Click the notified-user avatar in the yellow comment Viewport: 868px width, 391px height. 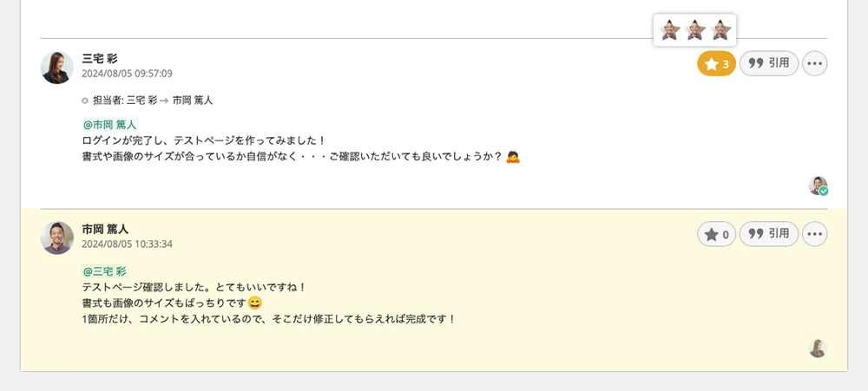tap(818, 348)
